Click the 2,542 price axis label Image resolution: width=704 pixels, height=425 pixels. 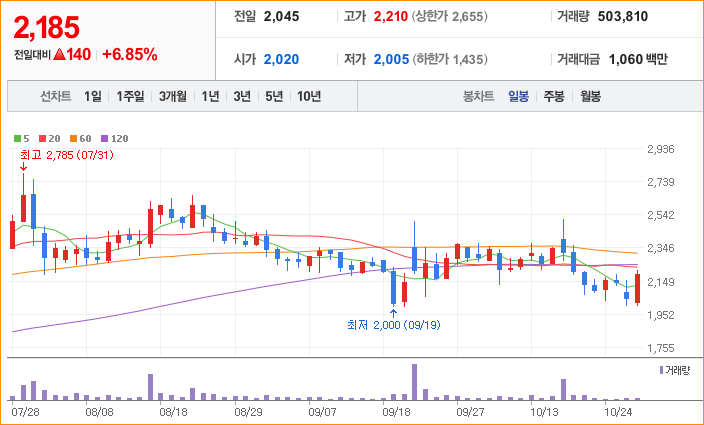[661, 215]
